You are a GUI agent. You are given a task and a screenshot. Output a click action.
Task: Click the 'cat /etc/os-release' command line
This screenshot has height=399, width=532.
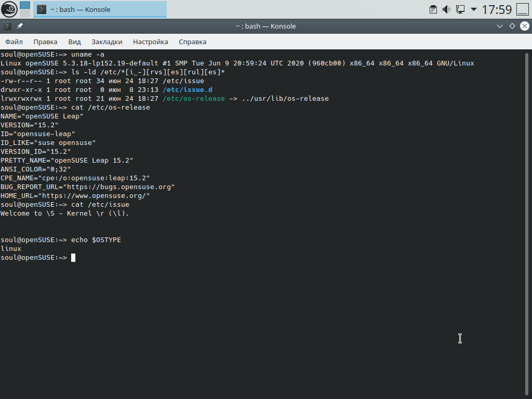(x=75, y=107)
